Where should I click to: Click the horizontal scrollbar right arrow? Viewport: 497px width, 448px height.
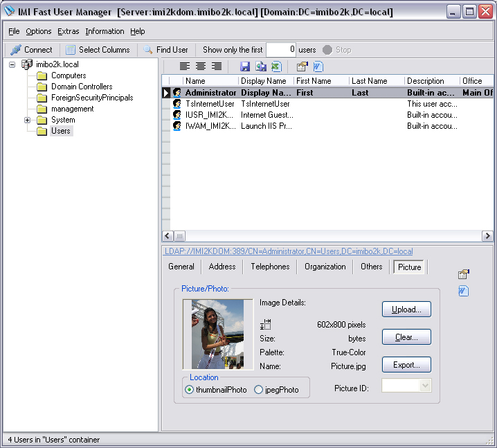point(487,235)
